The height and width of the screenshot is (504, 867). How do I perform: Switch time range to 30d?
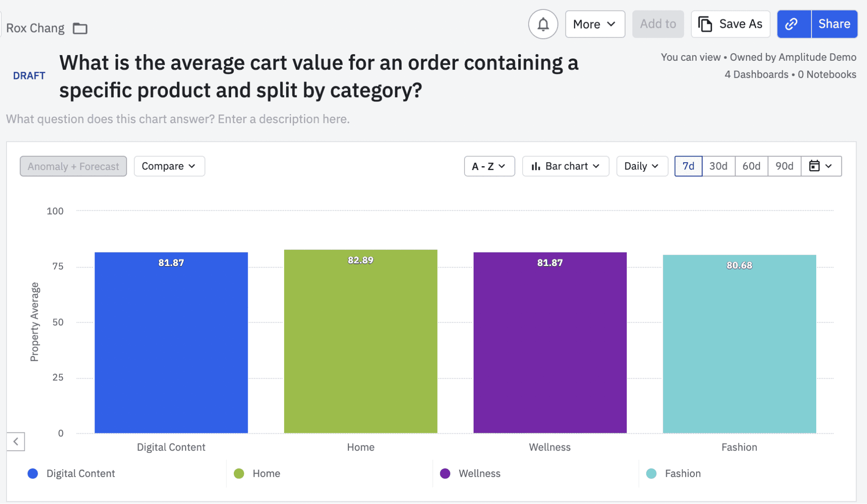click(718, 166)
